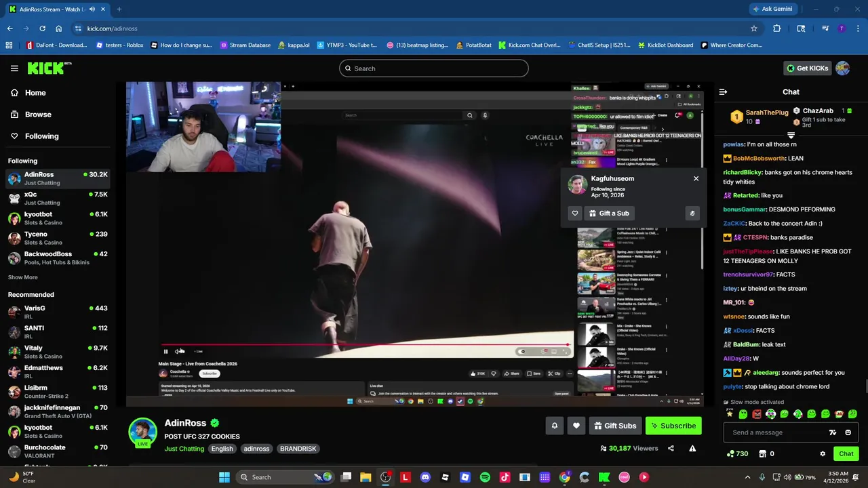
Task: Open Vitaly in Recommended list
Action: [x=58, y=352]
